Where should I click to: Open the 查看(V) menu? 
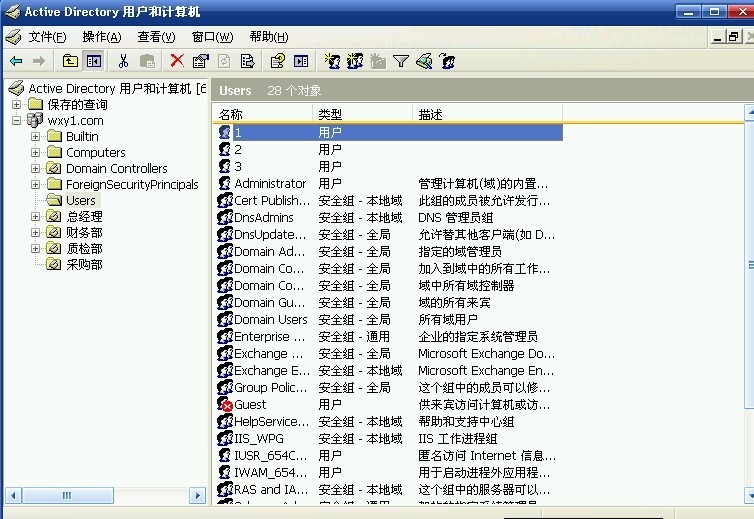coord(156,37)
